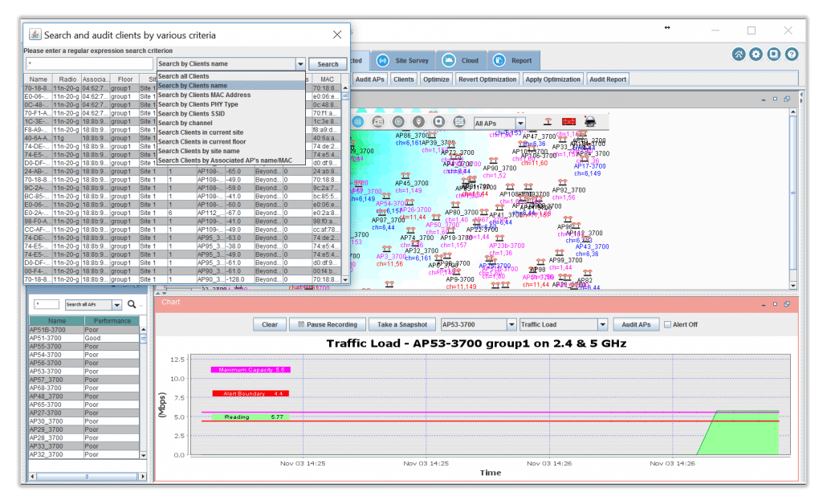Viewport: 827px width, 504px height.
Task: Choose Search Clients by site name option
Action: click(x=231, y=152)
